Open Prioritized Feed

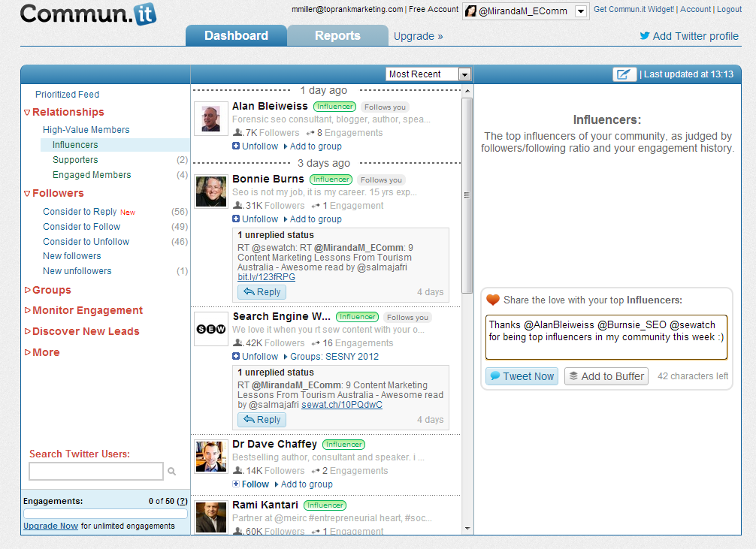tap(67, 94)
